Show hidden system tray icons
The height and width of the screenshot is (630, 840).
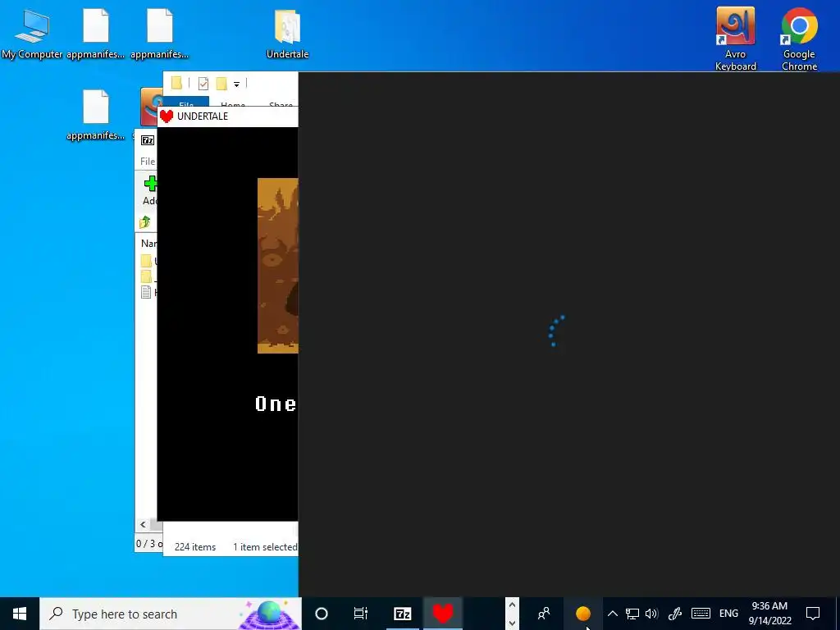pos(612,614)
